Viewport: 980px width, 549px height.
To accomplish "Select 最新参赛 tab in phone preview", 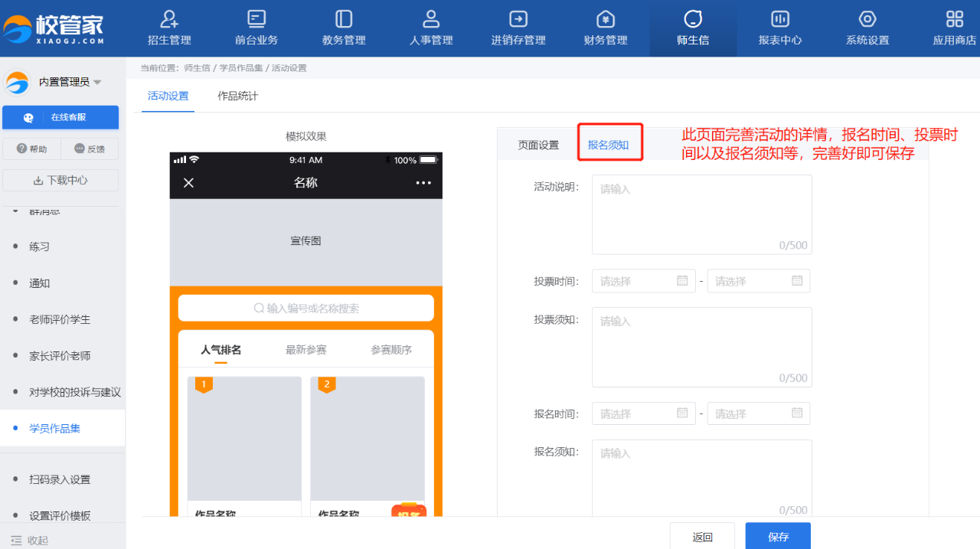I will (x=306, y=350).
